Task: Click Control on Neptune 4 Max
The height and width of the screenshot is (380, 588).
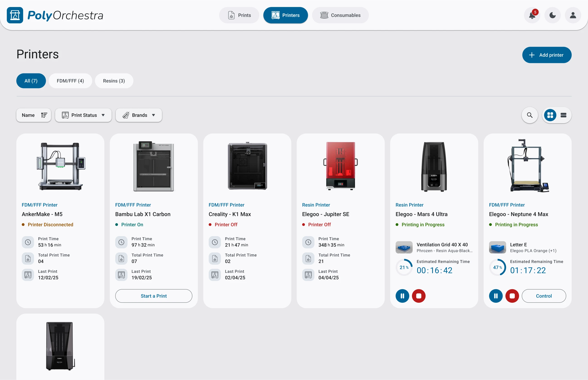Action: 544,296
